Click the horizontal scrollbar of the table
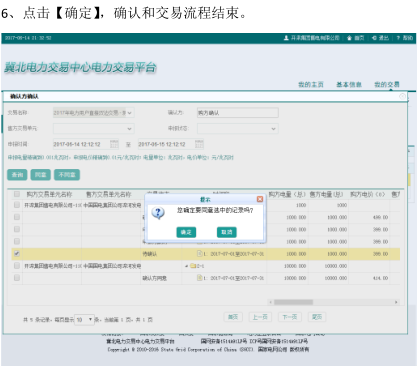This screenshot has height=368, width=418. tap(334, 302)
